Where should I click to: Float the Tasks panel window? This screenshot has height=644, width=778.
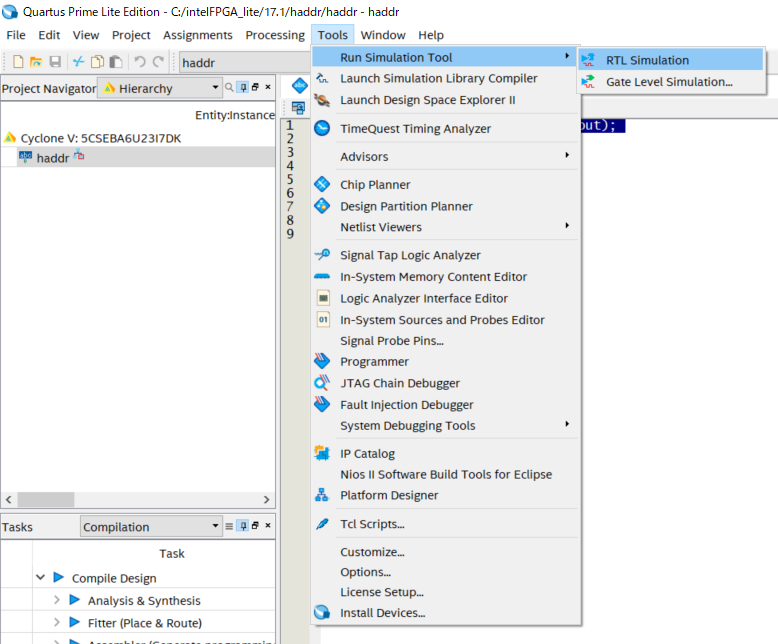pyautogui.click(x=255, y=525)
